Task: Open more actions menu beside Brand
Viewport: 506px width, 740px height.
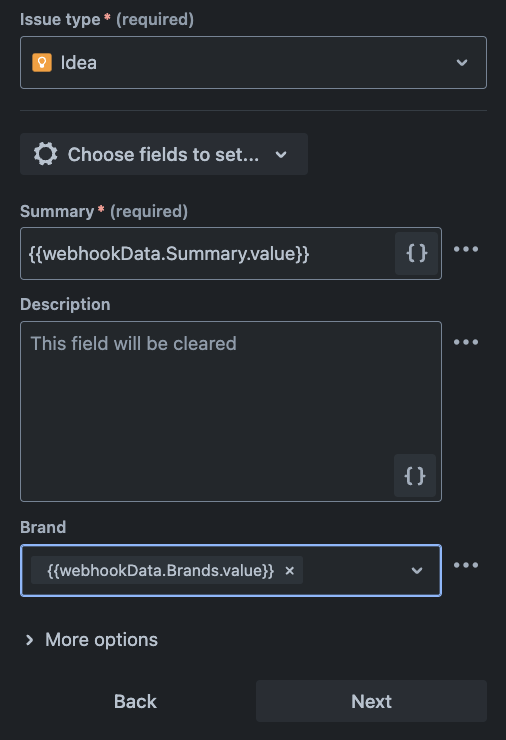Action: (466, 565)
